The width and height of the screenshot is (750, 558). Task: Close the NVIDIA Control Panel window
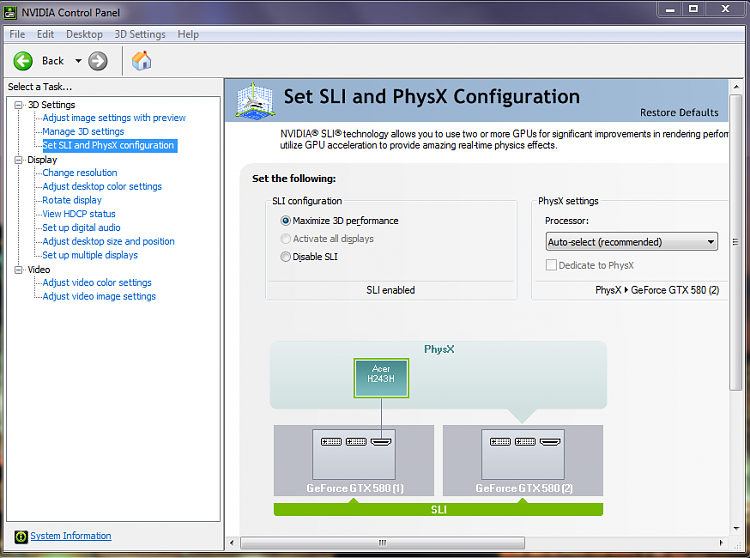(725, 9)
